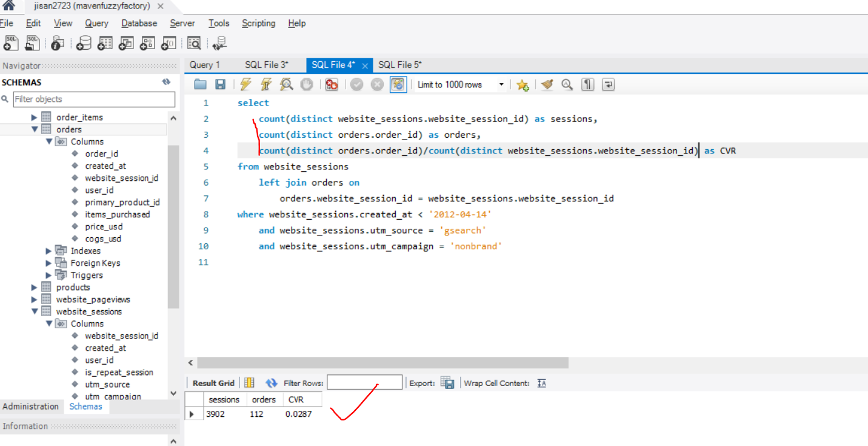Open the Scripting menu
Screen dimensions: 868x446
coord(259,23)
